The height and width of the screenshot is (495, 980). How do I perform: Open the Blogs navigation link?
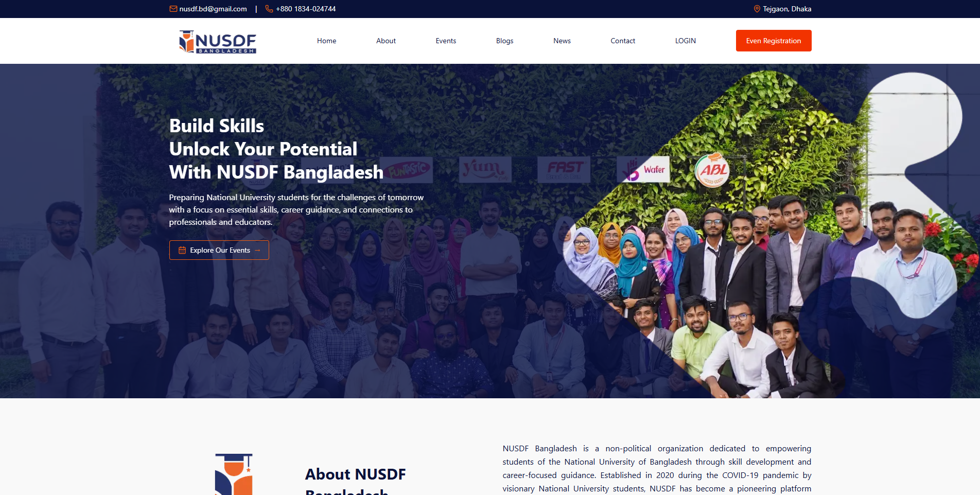[504, 41]
